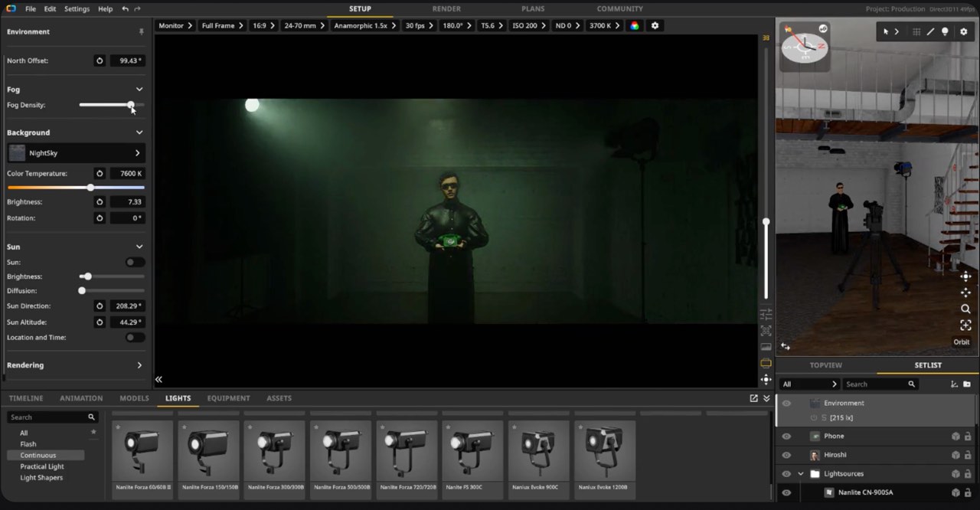Enable the Sun toggle switch
Viewport: 980px width, 510px height.
[135, 262]
